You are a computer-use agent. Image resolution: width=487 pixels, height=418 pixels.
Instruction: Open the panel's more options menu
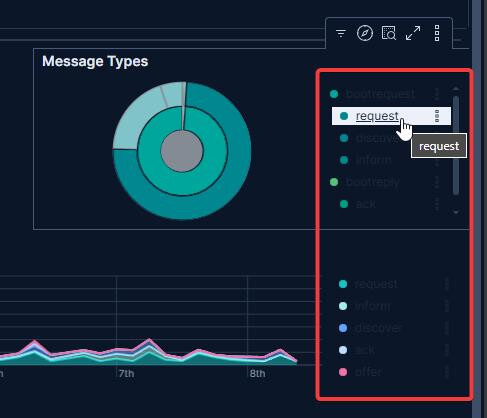[x=437, y=33]
